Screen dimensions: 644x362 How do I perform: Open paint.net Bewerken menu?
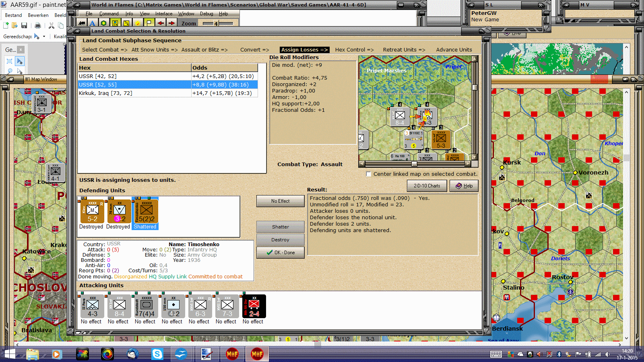[x=38, y=15]
